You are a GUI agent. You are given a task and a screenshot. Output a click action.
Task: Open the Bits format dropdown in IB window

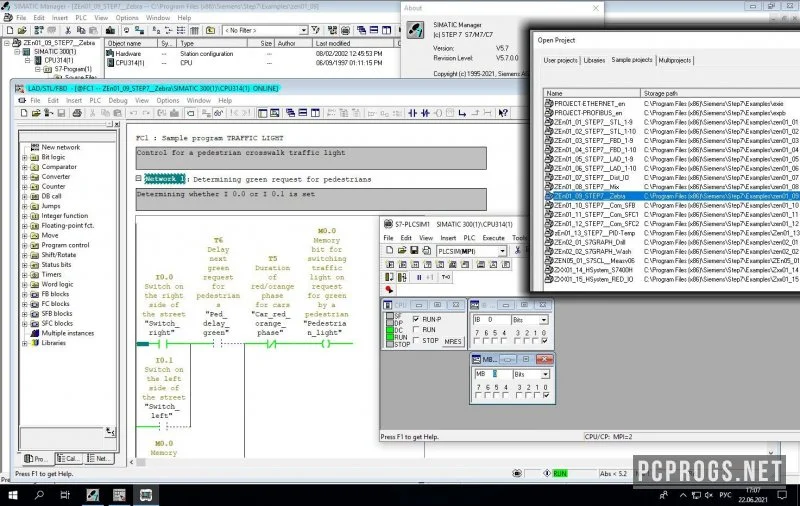pos(544,319)
